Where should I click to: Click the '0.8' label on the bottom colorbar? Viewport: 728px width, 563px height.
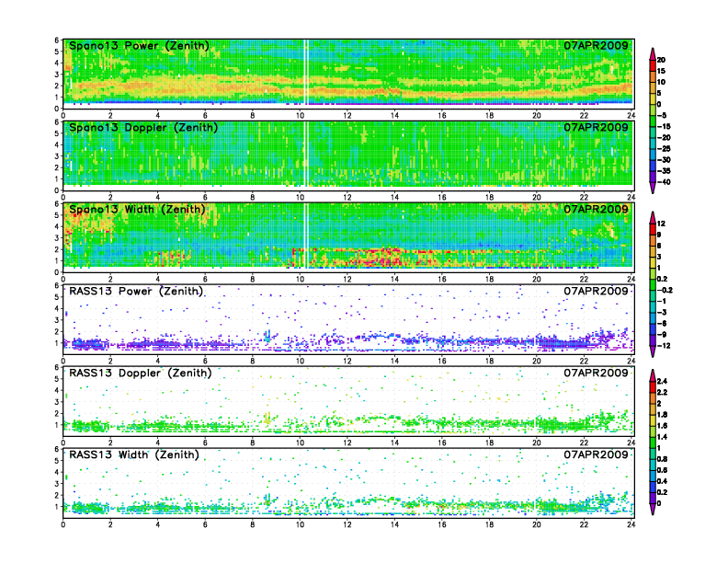[x=662, y=459]
